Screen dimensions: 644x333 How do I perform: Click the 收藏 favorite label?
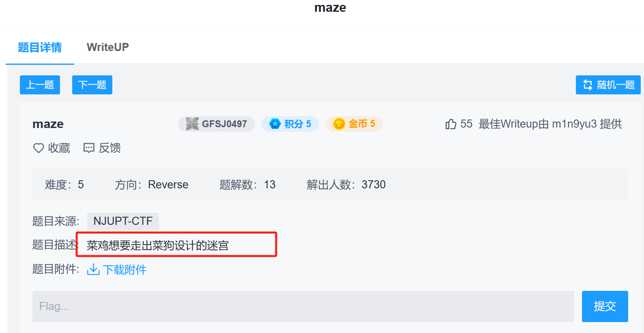point(59,148)
